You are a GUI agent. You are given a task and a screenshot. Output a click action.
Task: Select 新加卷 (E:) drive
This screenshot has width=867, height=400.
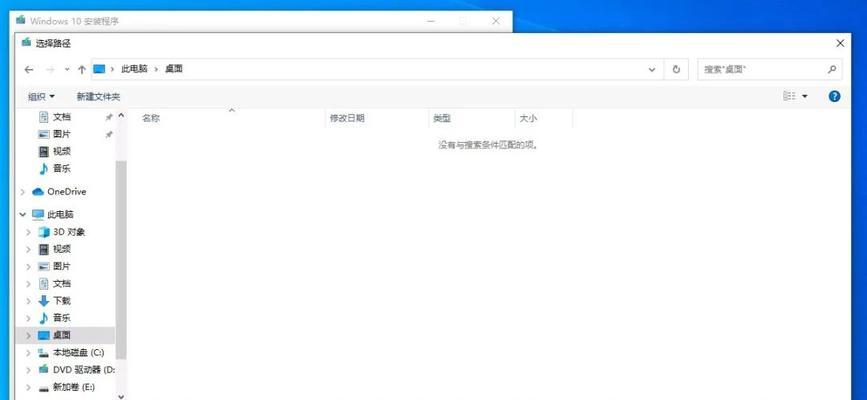74,387
